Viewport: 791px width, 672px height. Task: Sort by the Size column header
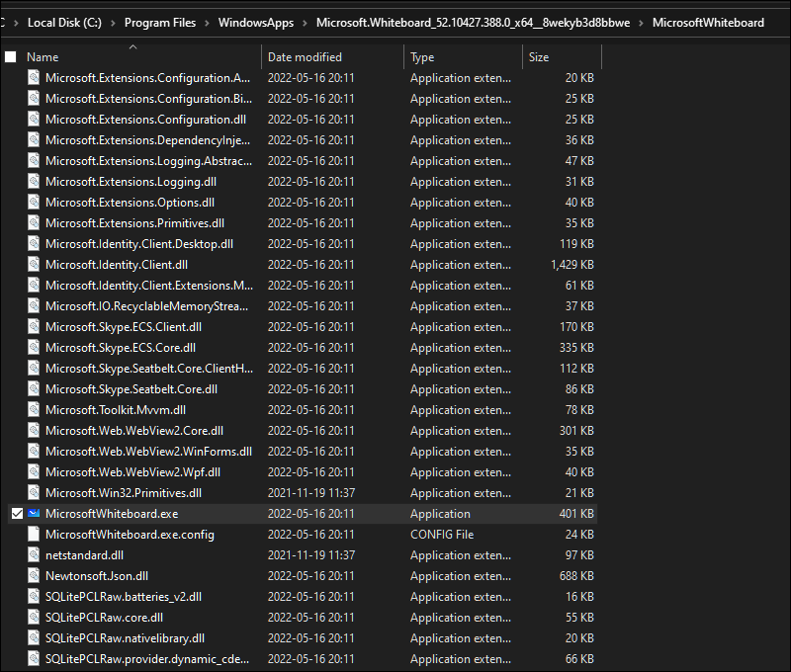[539, 57]
